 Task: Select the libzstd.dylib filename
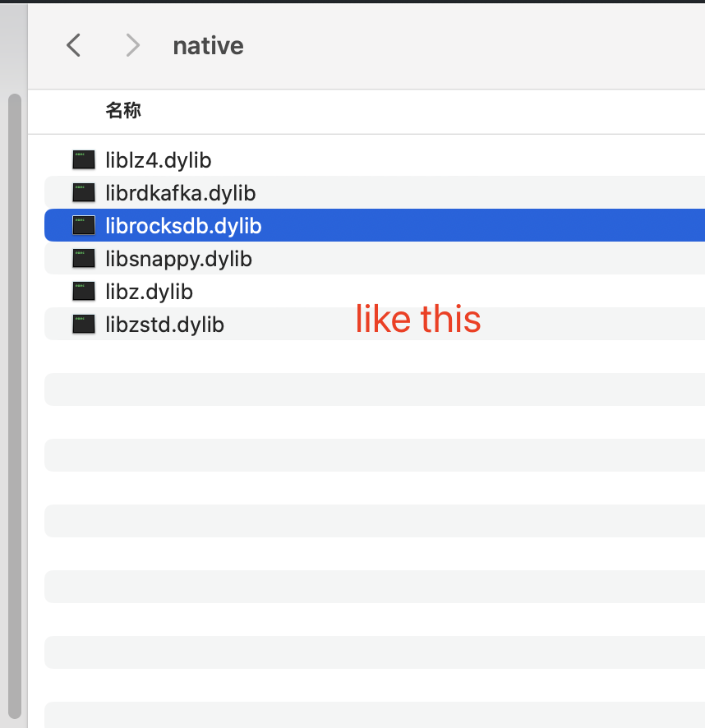coord(164,324)
